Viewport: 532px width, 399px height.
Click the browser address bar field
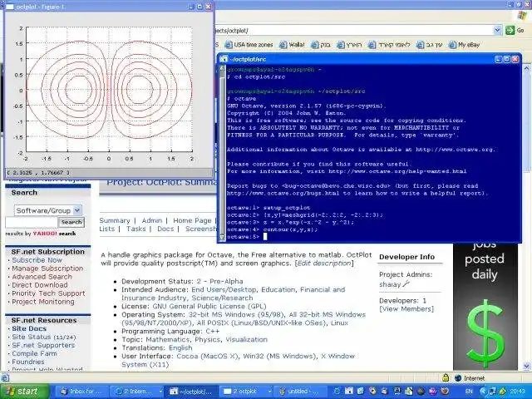click(x=352, y=31)
